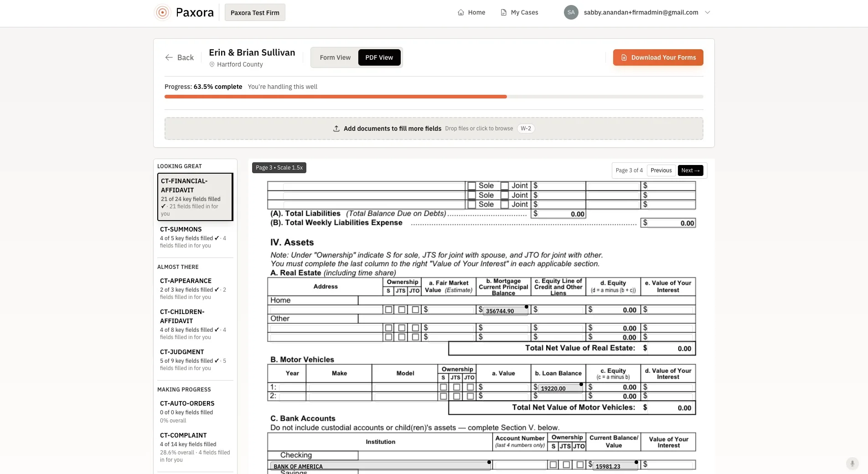Click the Home house icon

[x=461, y=12]
